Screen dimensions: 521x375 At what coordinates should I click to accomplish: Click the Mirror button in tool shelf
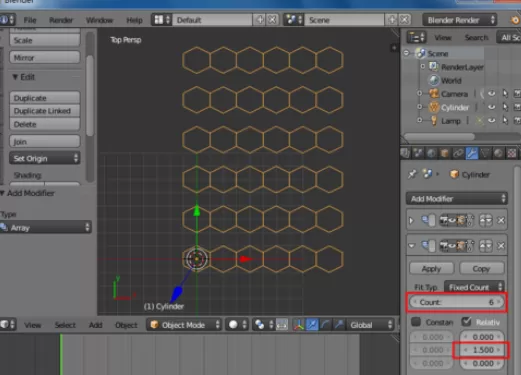click(x=45, y=57)
